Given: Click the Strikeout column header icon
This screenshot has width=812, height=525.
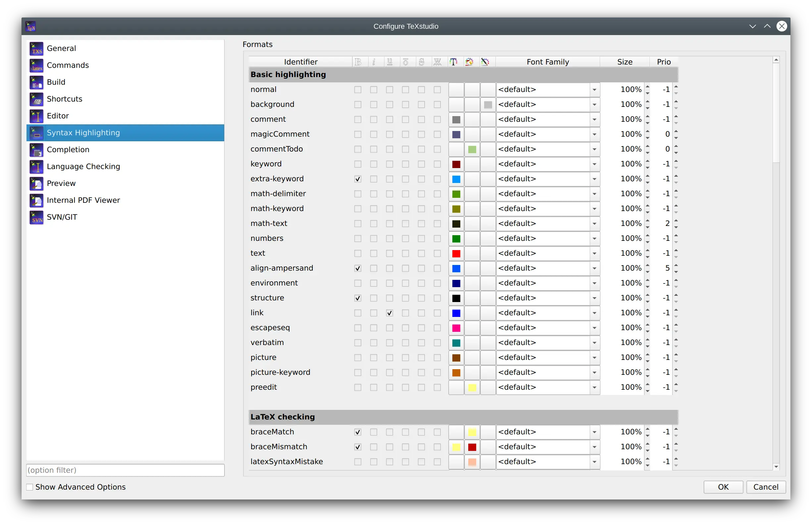Looking at the screenshot, I should click(x=422, y=62).
